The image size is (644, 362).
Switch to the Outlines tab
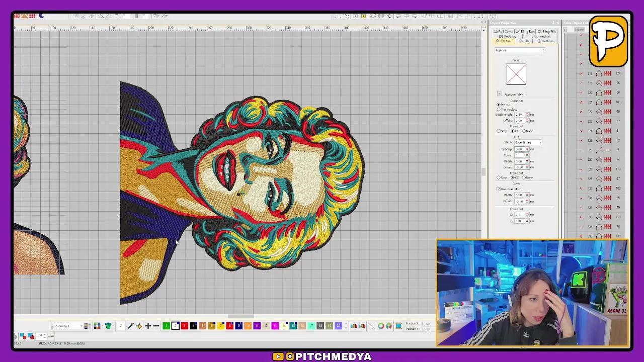click(544, 41)
